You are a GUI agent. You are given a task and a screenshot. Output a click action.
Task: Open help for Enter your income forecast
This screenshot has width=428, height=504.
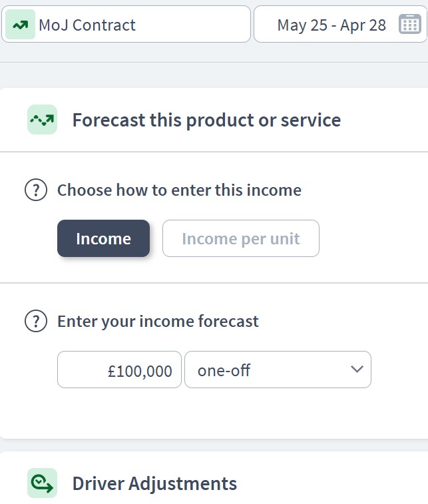point(36,321)
